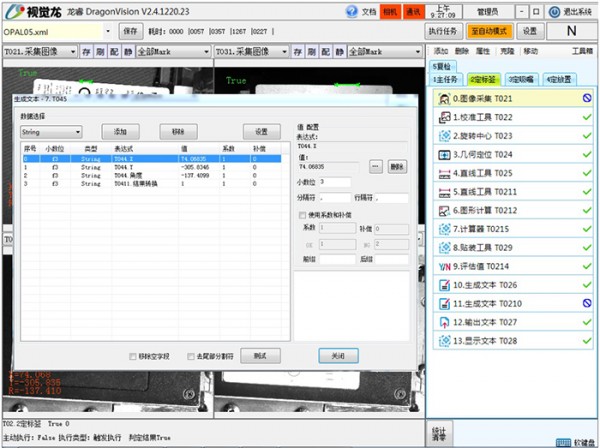Toggle the 移除空字段 checkbox
The width and height of the screenshot is (600, 448).
click(133, 356)
